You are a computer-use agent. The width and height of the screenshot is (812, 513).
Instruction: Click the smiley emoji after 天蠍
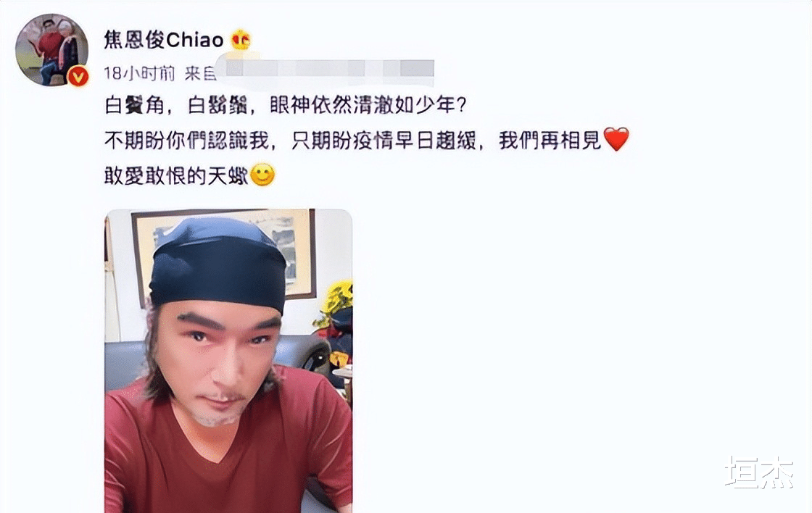(x=262, y=175)
